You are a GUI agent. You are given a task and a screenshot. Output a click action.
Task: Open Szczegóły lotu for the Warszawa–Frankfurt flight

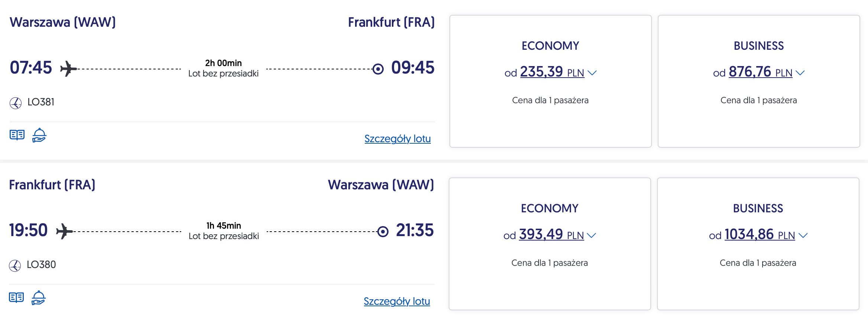click(x=397, y=139)
